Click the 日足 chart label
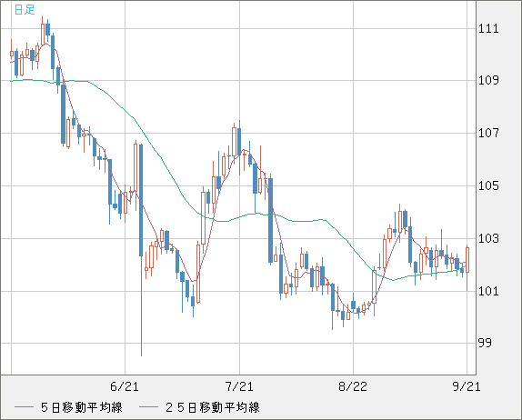This screenshot has width=522, height=420. (x=25, y=9)
